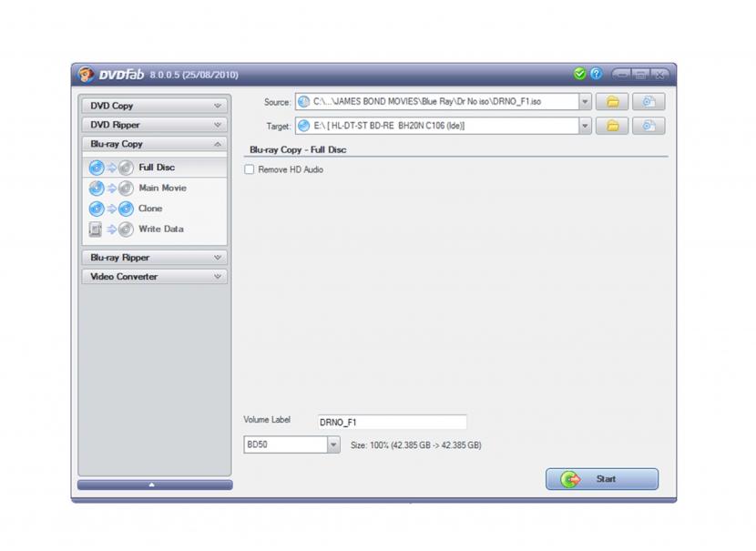This screenshot has height=551, width=756.
Task: Open the BD50 output size dropdown
Action: click(x=333, y=444)
